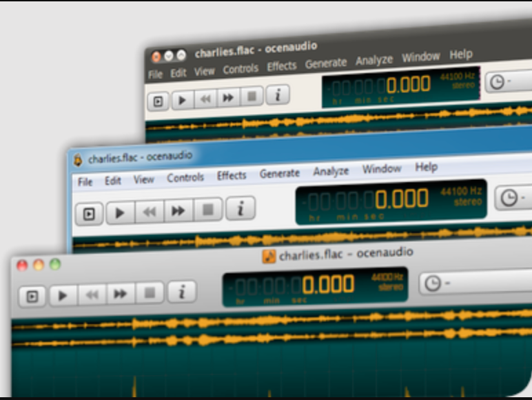Viewport: 532px width, 400px height.
Task: Stop playback in the Mac ocenaudio window
Action: pyautogui.click(x=150, y=292)
